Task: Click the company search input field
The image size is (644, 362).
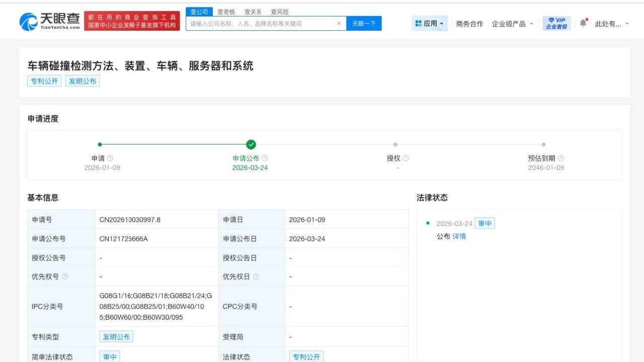Action: 262,23
